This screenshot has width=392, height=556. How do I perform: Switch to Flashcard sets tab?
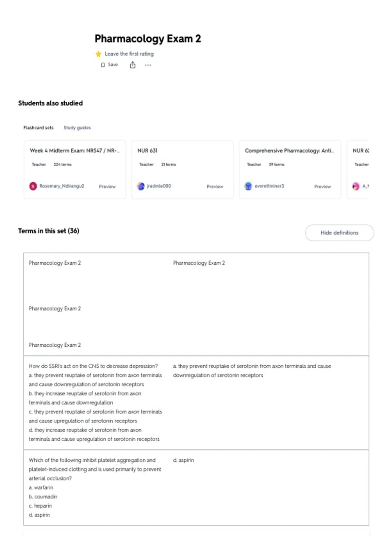tap(38, 128)
